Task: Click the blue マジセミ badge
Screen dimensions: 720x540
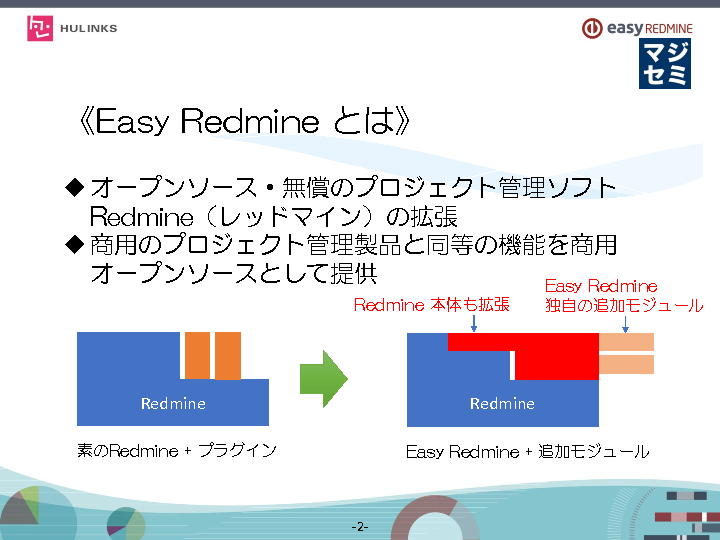Action: point(665,64)
